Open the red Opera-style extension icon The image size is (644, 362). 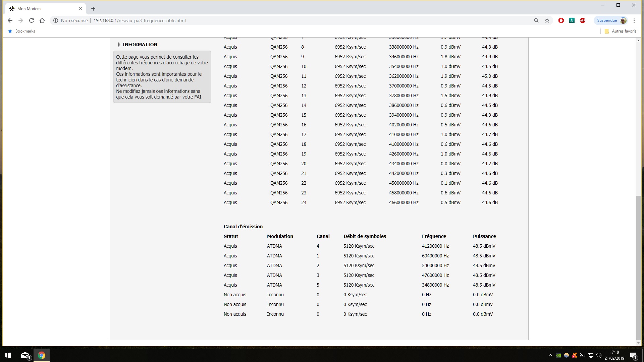561,20
